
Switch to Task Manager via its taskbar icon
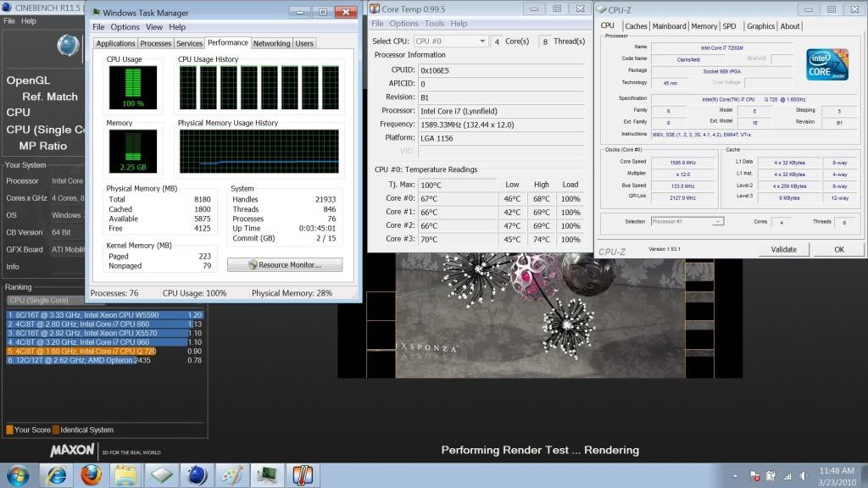(267, 475)
